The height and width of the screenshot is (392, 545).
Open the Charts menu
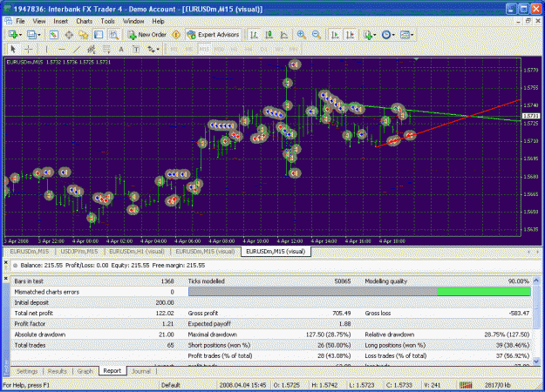(84, 21)
